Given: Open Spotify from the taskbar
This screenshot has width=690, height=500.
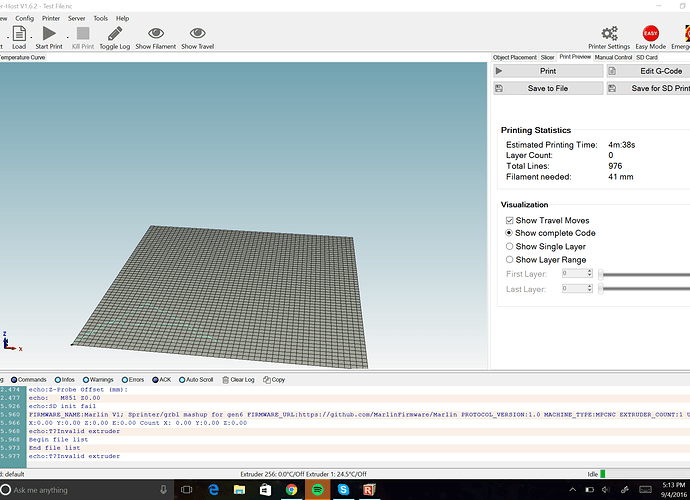Looking at the screenshot, I should click(x=317, y=489).
